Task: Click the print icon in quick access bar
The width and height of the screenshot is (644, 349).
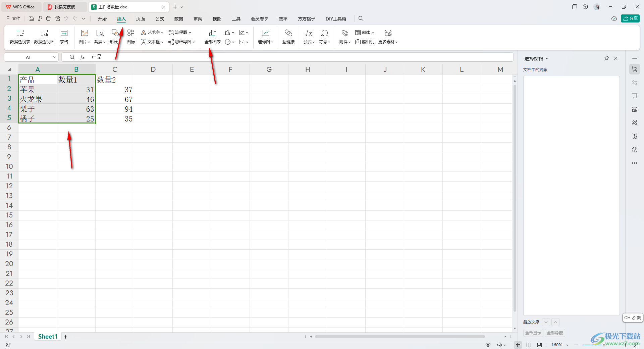Action: (x=49, y=19)
